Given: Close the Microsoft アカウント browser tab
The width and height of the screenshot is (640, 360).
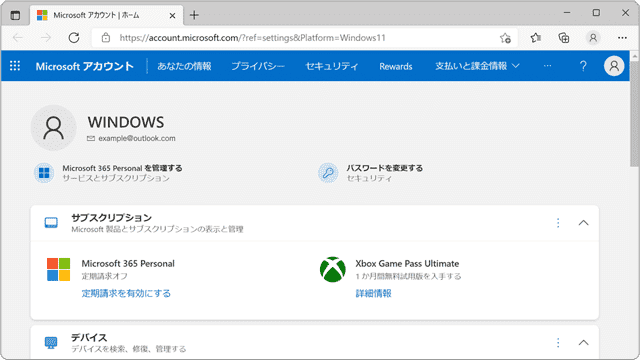Looking at the screenshot, I should pyautogui.click(x=172, y=16).
